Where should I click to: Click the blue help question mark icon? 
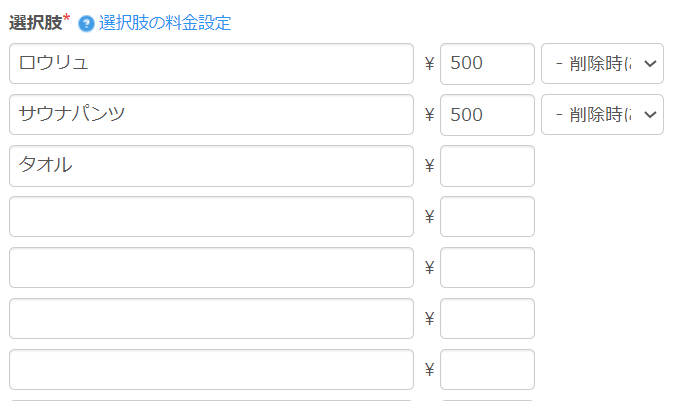tap(87, 23)
